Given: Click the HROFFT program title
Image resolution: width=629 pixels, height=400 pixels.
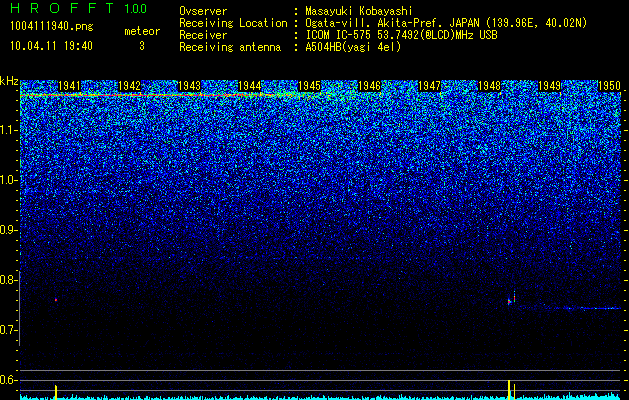Looking at the screenshot, I should click(x=62, y=8).
